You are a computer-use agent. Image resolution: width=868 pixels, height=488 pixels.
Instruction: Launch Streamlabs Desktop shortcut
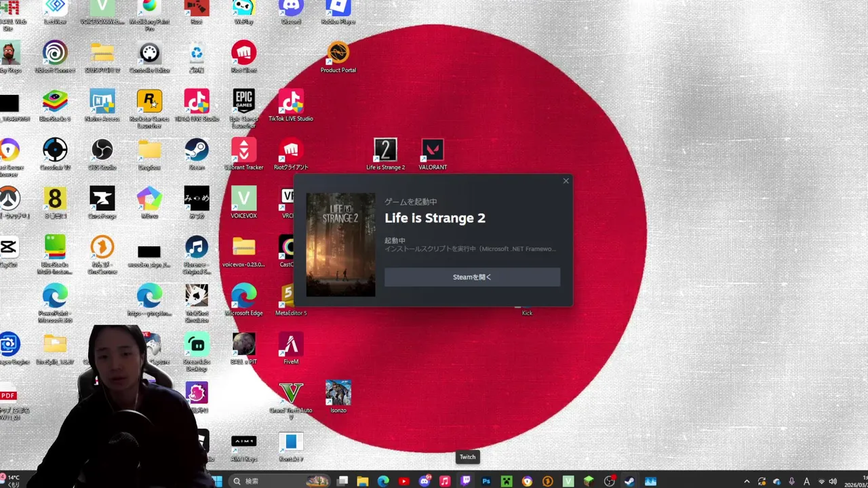click(197, 352)
